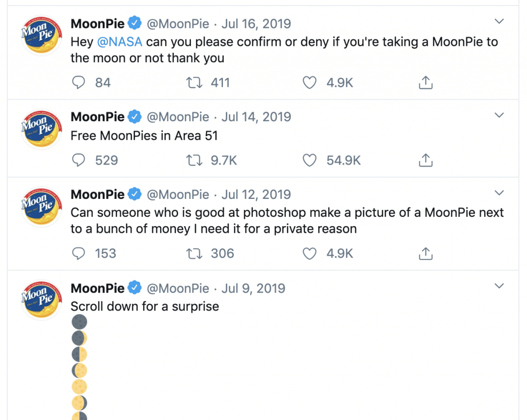The height and width of the screenshot is (420, 527).
Task: Reply to the NASA MoonPie tweet
Action: point(78,83)
